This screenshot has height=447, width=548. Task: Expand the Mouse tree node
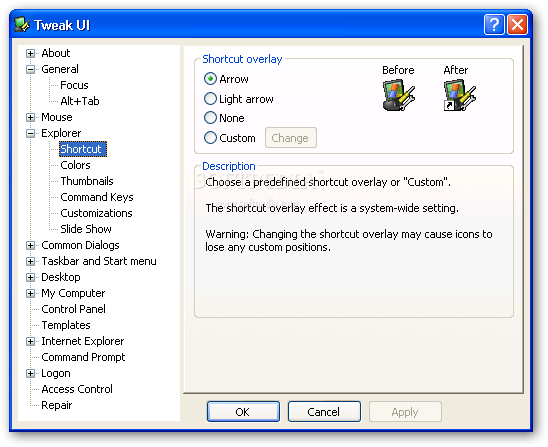point(30,117)
